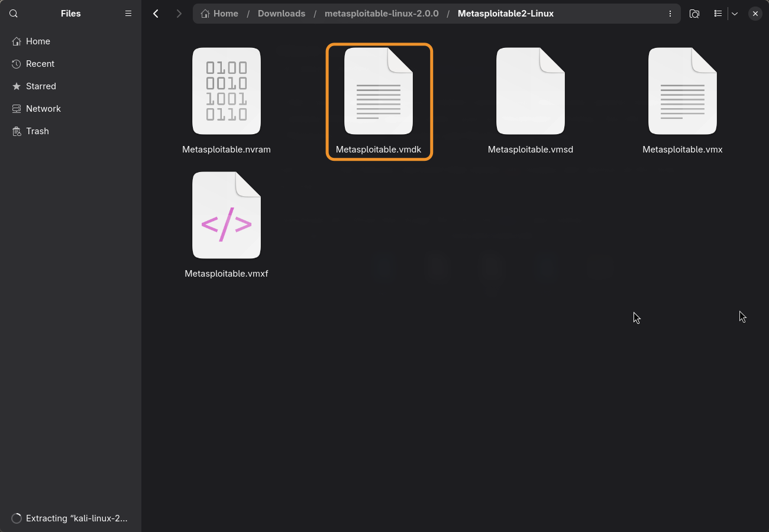Open Trash in the sidebar
769x532 pixels.
click(70, 131)
